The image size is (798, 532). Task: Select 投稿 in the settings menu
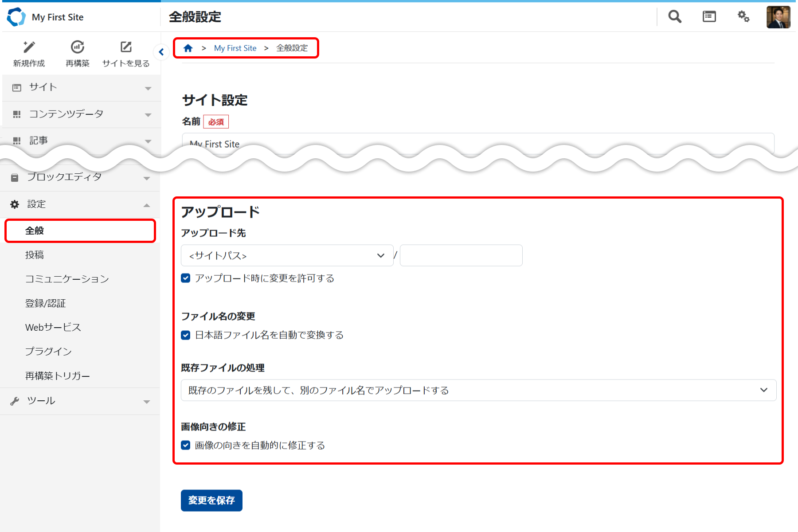coord(35,255)
